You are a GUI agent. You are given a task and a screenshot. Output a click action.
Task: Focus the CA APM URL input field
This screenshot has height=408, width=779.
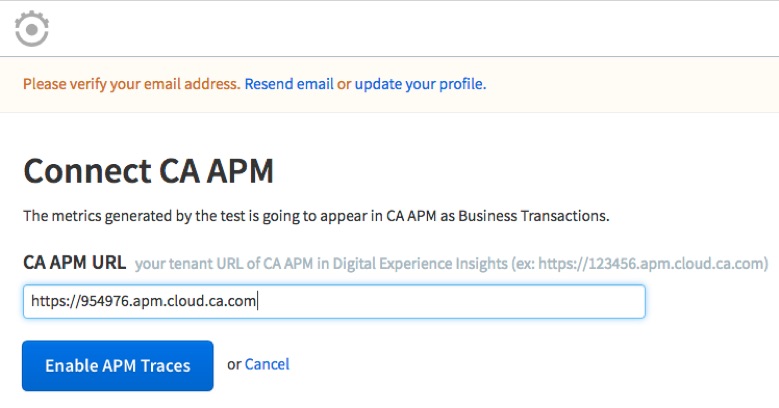(334, 301)
